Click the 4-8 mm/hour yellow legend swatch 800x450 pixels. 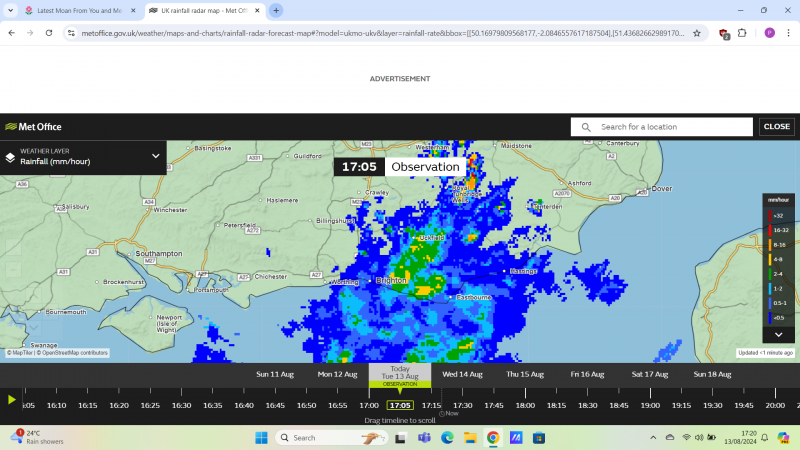(770, 260)
